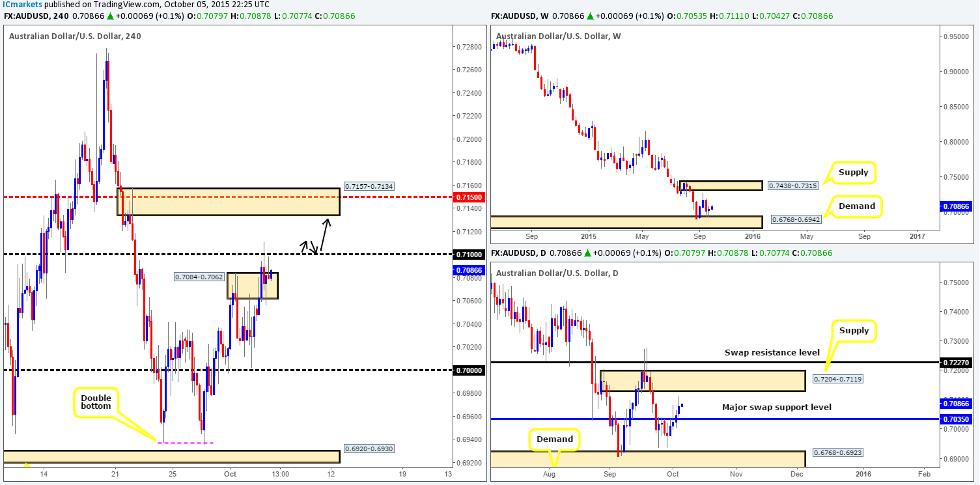980x485 pixels.
Task: Click the 0.95000 weekly axis label
Action: tap(957, 36)
